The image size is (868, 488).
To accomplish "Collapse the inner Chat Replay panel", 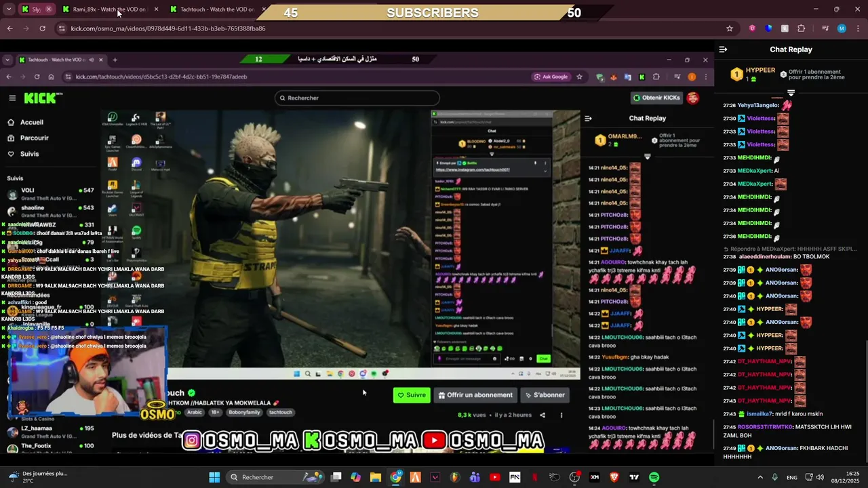I will point(588,119).
